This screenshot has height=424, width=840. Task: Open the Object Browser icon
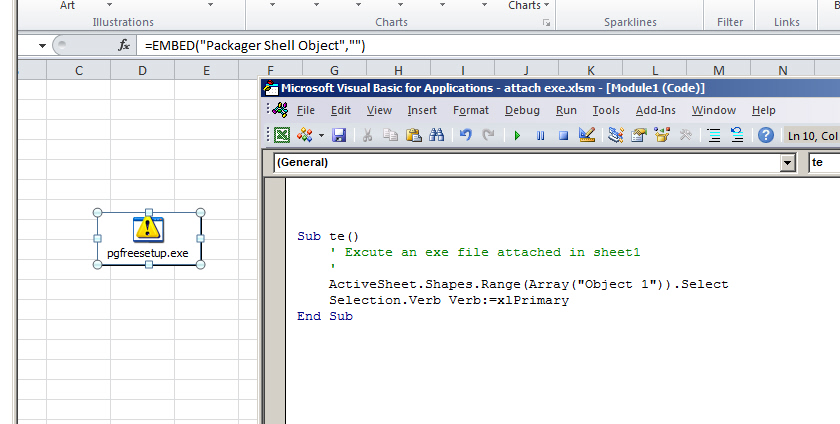[x=660, y=135]
